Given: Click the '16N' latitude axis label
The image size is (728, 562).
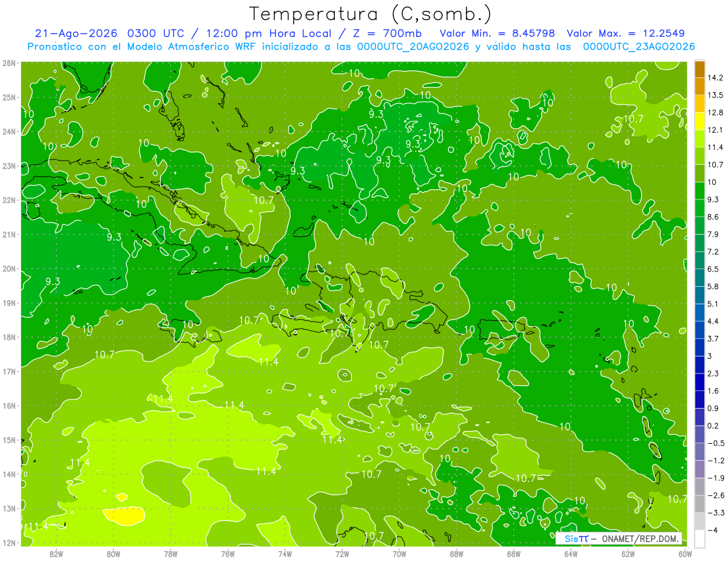Looking at the screenshot, I should (9, 406).
